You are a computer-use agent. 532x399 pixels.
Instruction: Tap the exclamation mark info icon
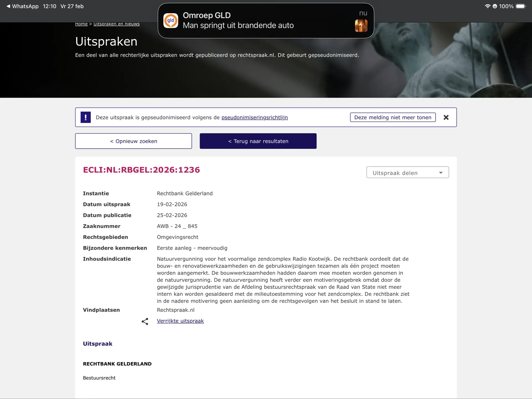tap(86, 117)
